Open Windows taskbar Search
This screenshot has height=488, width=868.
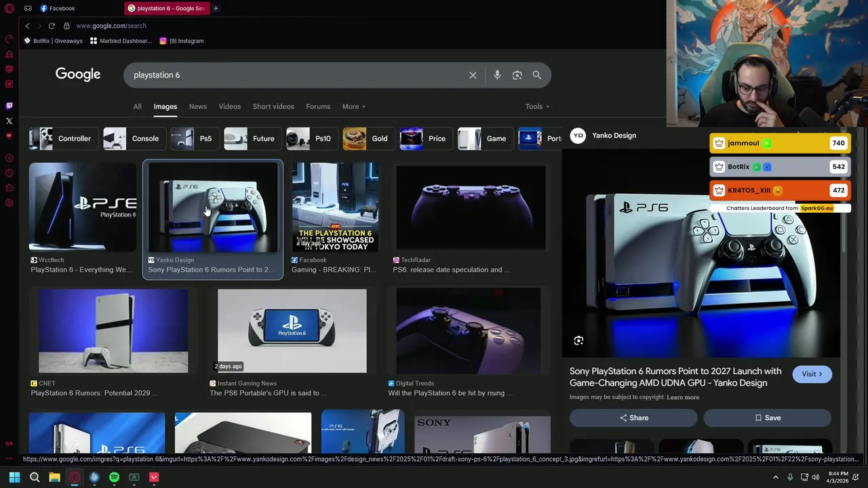click(35, 477)
